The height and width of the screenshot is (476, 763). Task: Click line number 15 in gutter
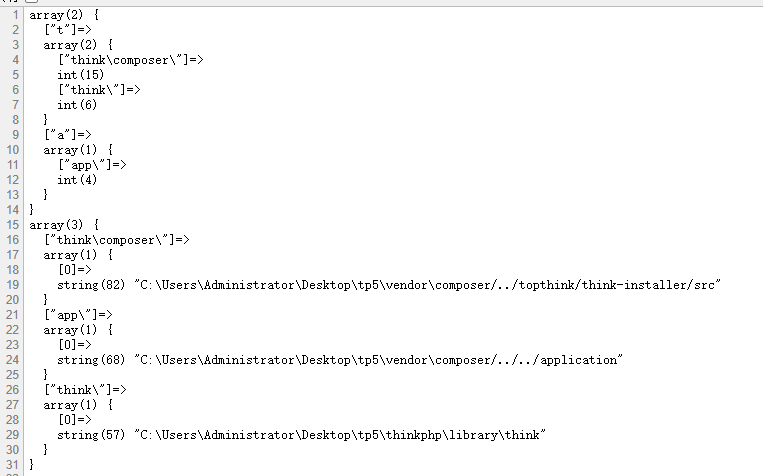coord(13,225)
